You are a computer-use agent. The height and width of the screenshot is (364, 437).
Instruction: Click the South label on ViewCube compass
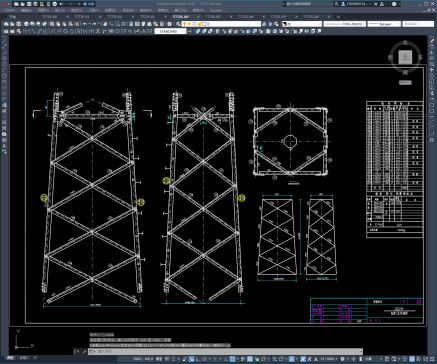[x=405, y=72]
